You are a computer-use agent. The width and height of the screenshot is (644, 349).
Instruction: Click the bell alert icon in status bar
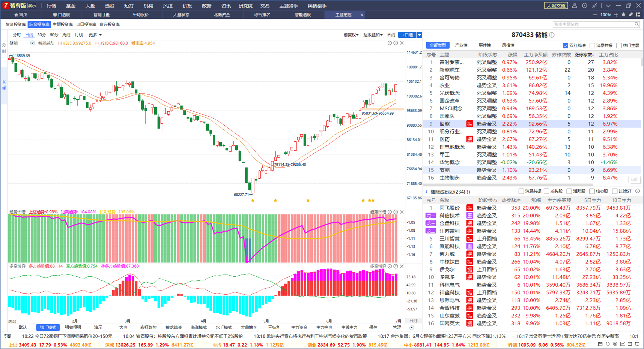(x=608, y=344)
